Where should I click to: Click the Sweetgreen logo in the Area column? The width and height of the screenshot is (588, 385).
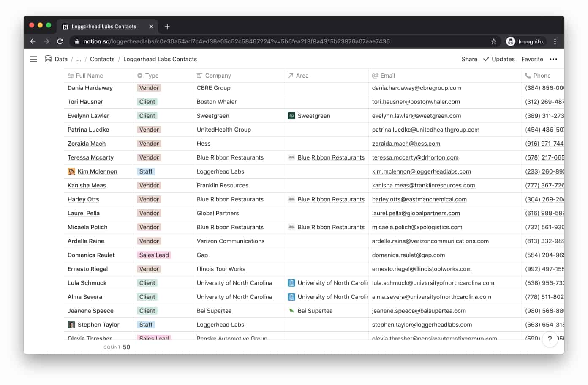291,115
